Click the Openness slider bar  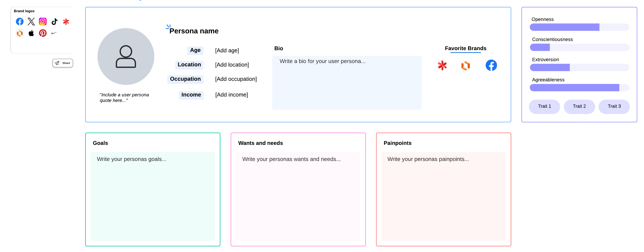click(579, 27)
